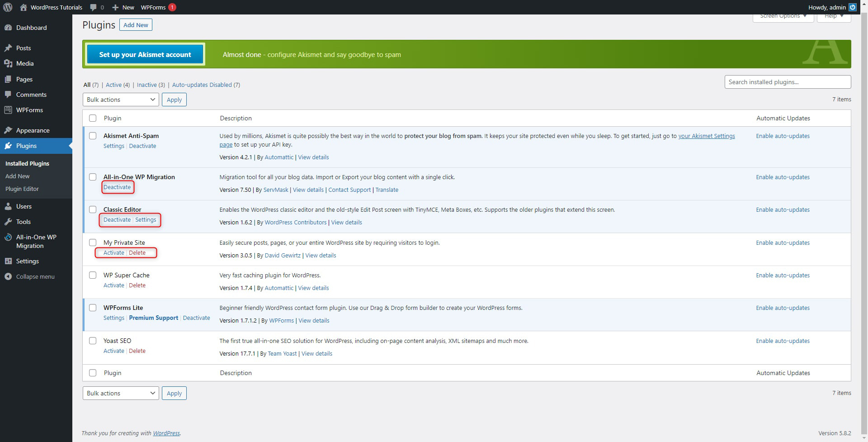Filter plugins by Active
Screen dimensions: 868x442
(113, 85)
